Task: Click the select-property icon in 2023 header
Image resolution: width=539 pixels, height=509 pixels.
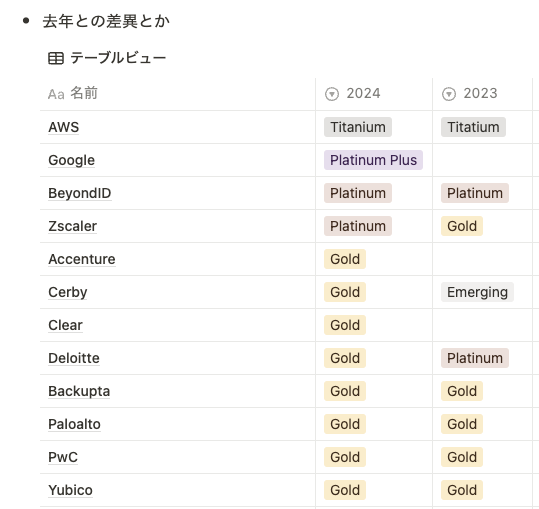Action: 449,94
